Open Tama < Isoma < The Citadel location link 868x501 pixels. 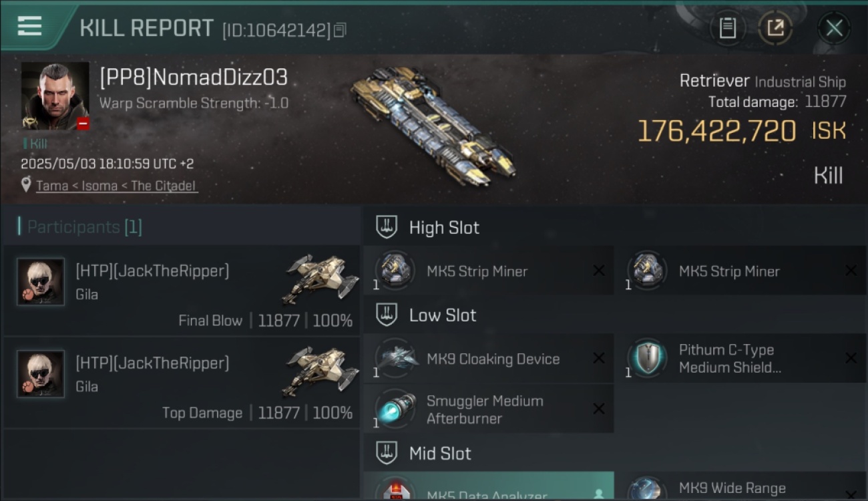click(x=116, y=186)
